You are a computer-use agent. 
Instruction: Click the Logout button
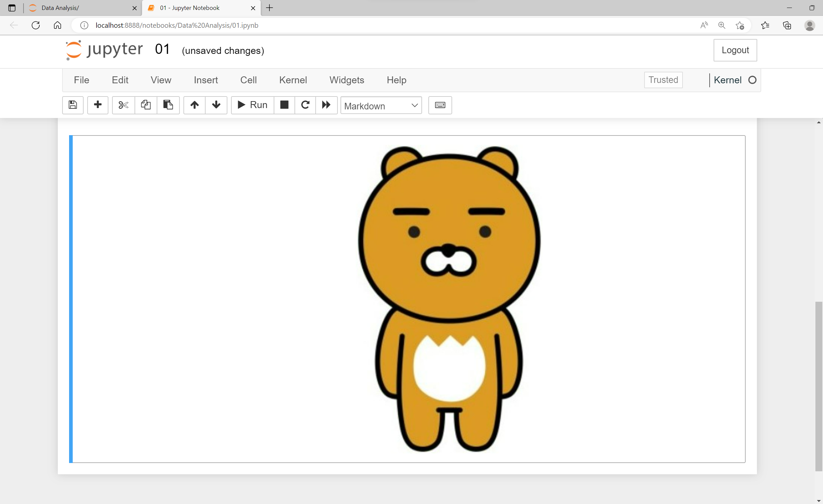coord(735,50)
